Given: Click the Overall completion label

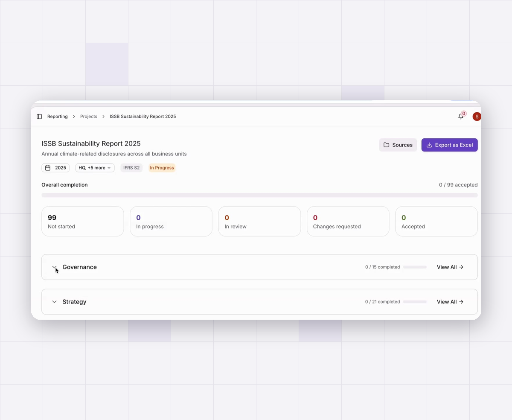Looking at the screenshot, I should [x=64, y=185].
